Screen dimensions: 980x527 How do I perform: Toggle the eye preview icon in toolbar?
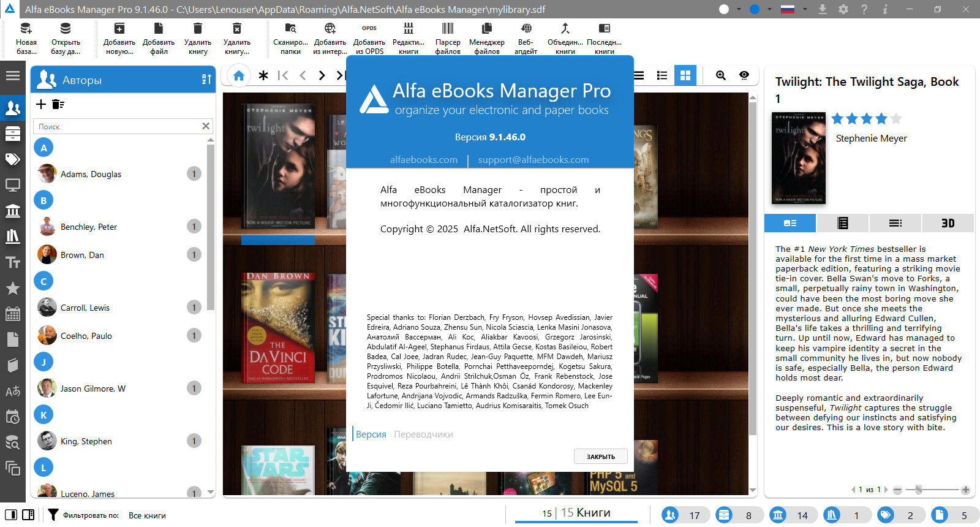tap(744, 75)
